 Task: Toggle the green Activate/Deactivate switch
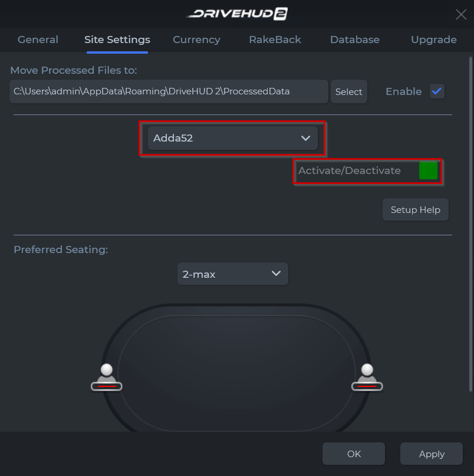428,170
